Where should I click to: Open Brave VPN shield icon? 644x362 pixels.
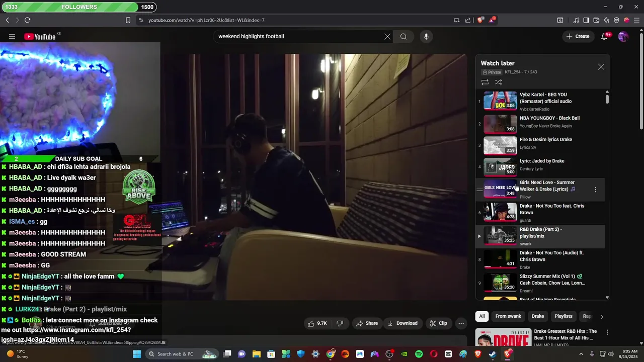tap(616, 20)
